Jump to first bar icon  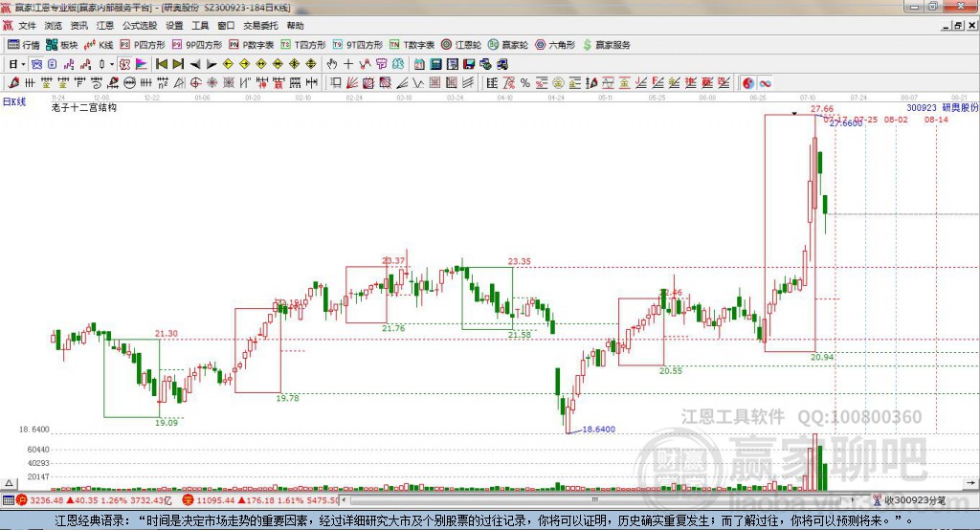click(161, 64)
